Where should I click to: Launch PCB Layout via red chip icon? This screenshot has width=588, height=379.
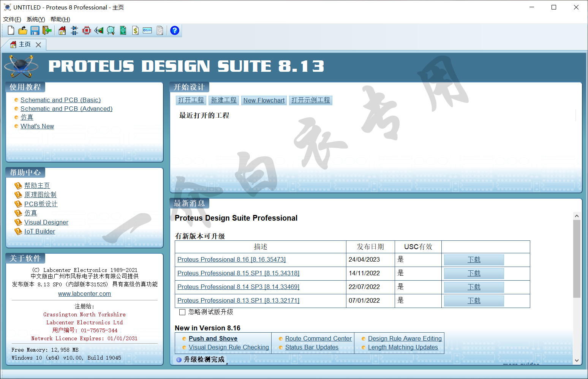tap(87, 30)
